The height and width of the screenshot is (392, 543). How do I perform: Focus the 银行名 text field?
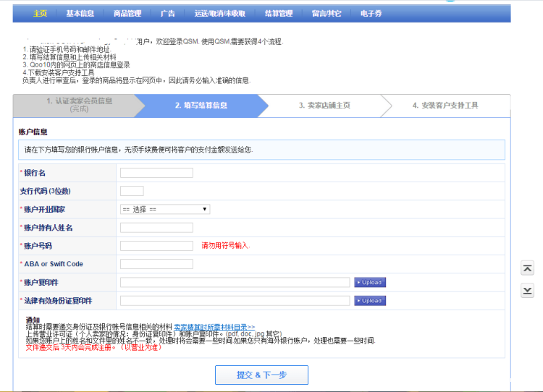point(156,173)
